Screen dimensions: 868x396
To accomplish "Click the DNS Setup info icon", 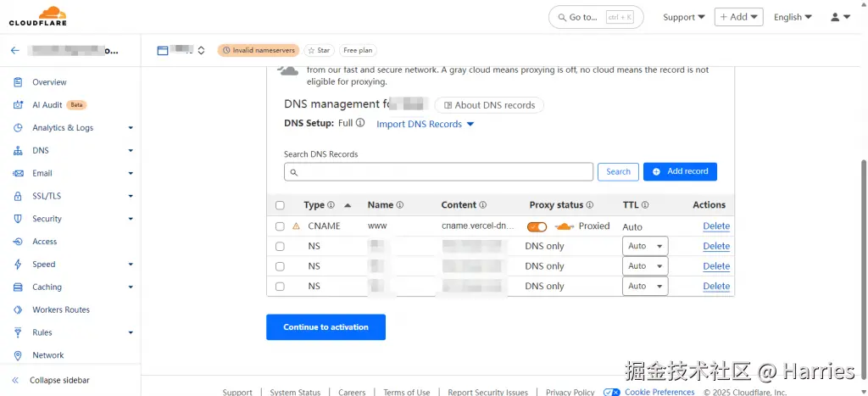I will pos(360,123).
